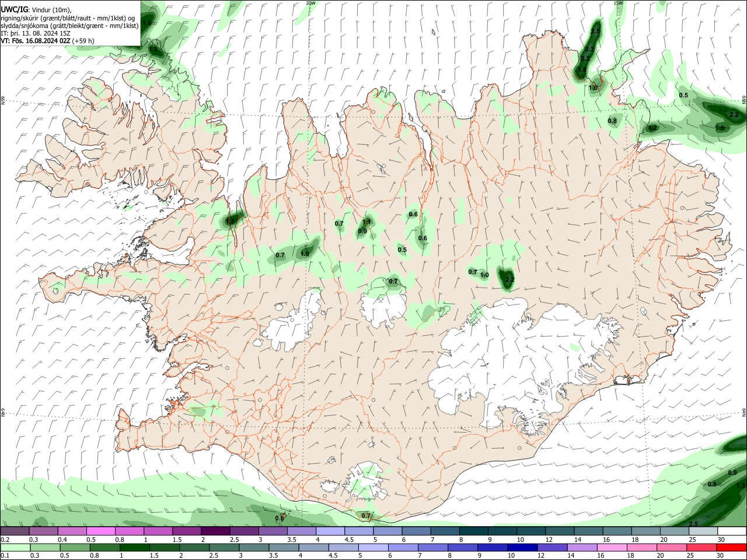Click the slate-blue swatch between 6 and 7 in upper legend row
This screenshot has width=747, height=560.
point(416,531)
